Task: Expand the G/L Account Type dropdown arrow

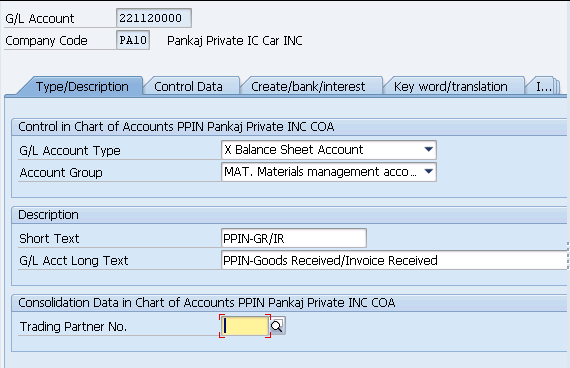Action: click(x=429, y=149)
